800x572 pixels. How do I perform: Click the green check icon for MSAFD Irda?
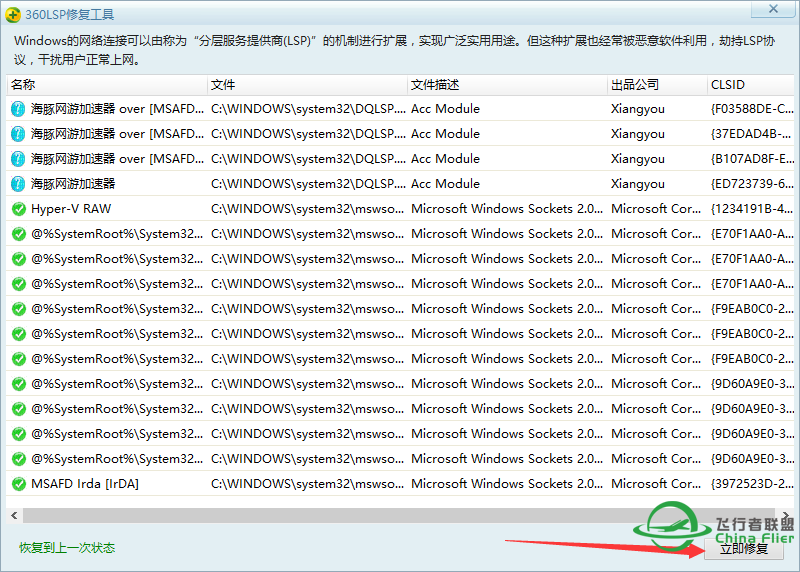[x=18, y=484]
